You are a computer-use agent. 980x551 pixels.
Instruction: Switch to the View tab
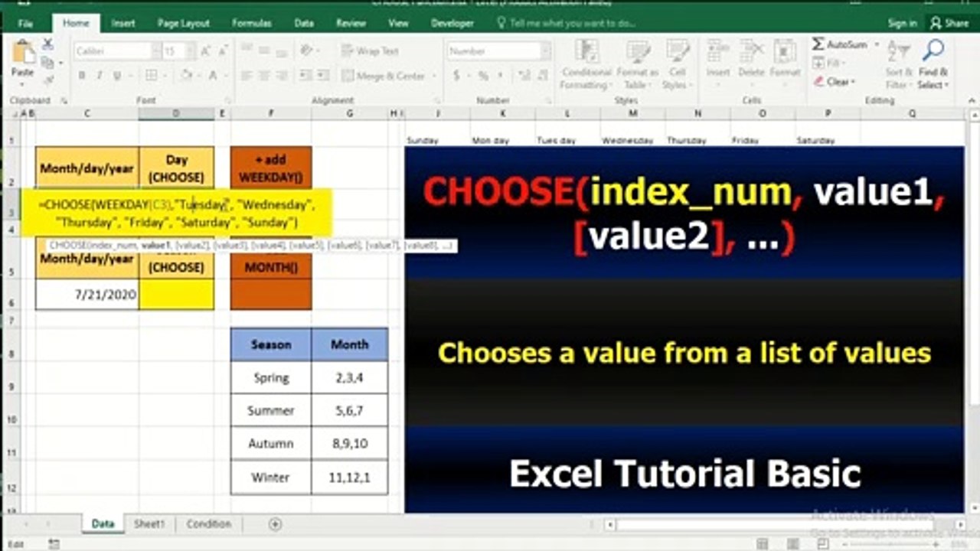(398, 23)
